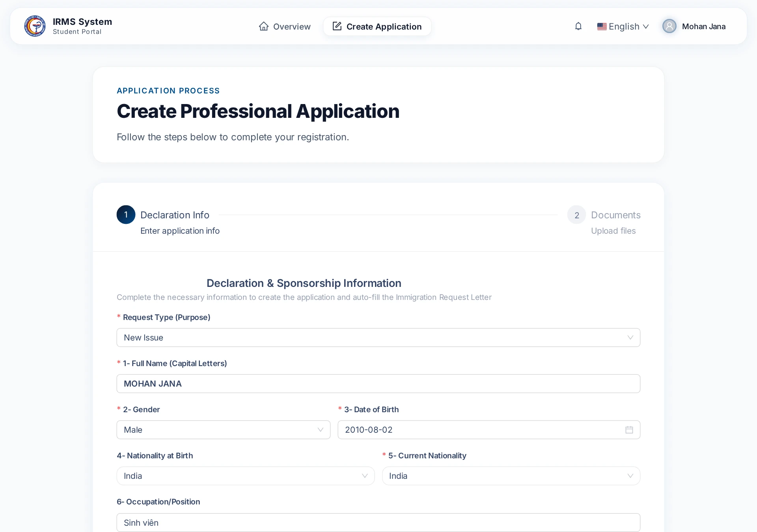The height and width of the screenshot is (532, 757).
Task: Select the Create Application tab
Action: click(377, 26)
